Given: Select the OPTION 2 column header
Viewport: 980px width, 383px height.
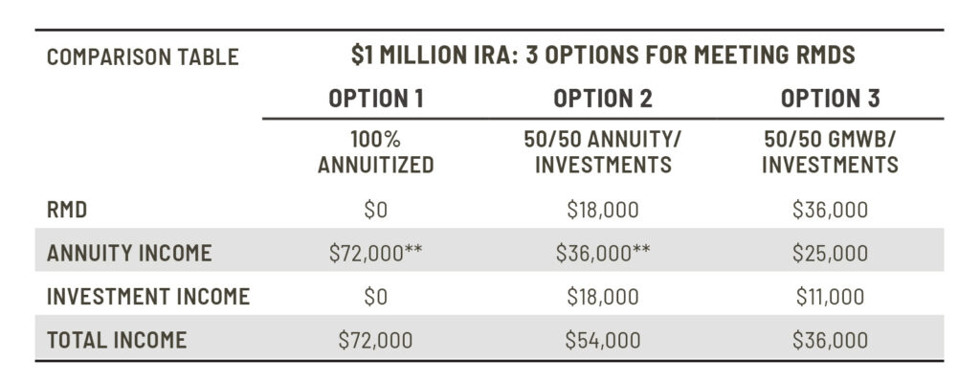Looking at the screenshot, I should (x=602, y=99).
